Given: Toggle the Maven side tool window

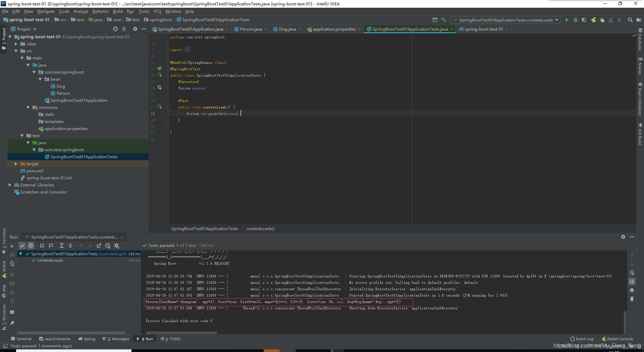Looking at the screenshot, I should [640, 66].
